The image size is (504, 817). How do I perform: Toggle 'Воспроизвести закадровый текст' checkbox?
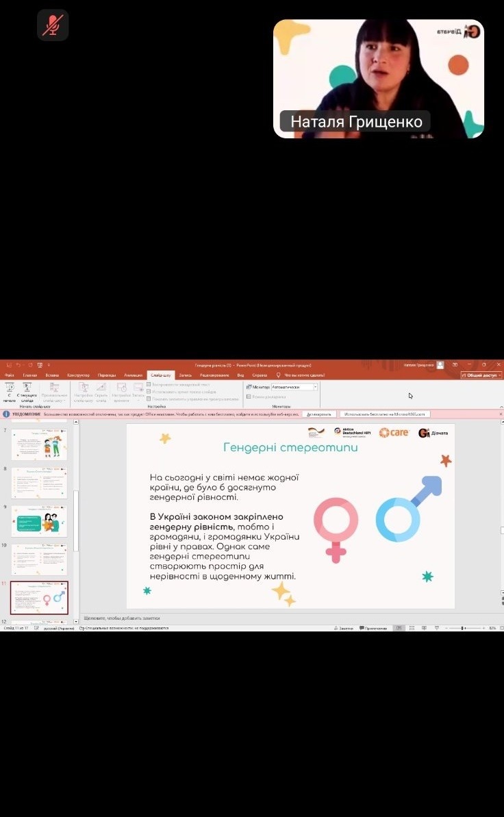(x=149, y=385)
